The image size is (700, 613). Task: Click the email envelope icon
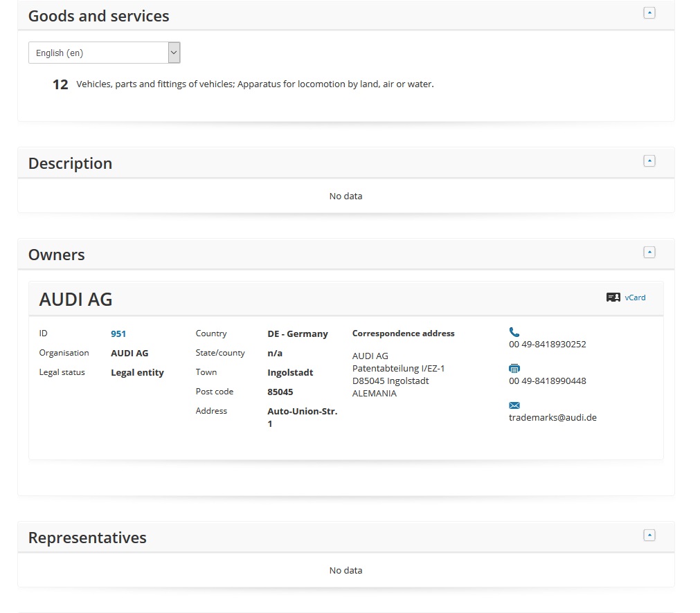[x=514, y=405]
